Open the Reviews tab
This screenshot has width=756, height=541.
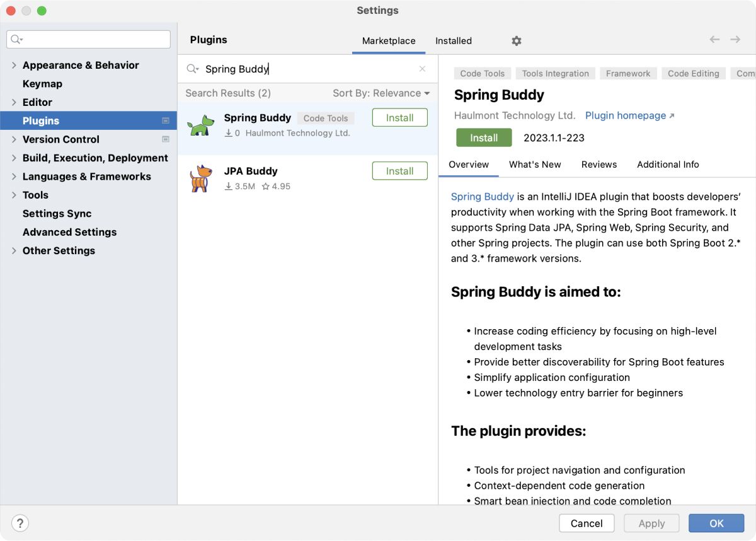(x=599, y=165)
